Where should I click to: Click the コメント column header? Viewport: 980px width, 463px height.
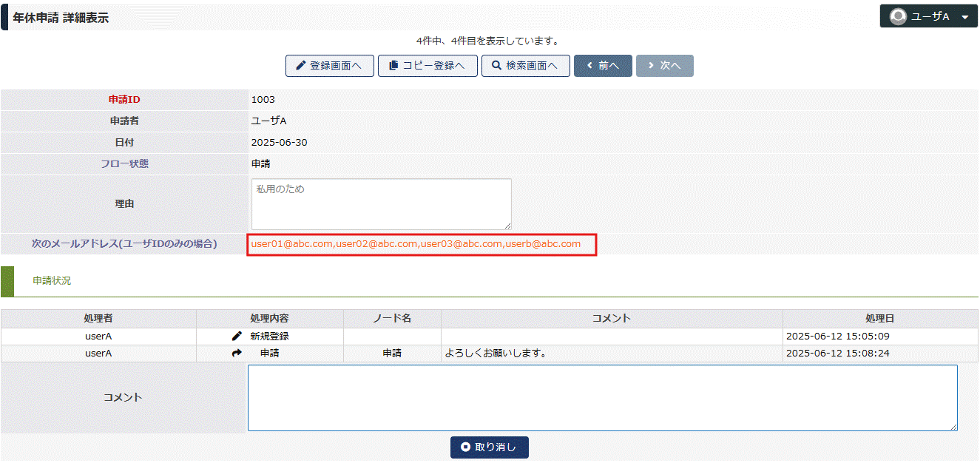tap(612, 318)
